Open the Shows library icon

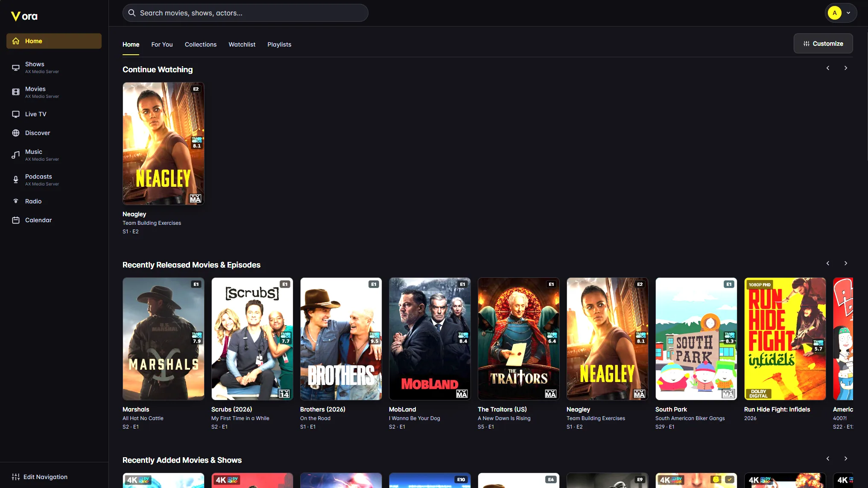(x=16, y=68)
